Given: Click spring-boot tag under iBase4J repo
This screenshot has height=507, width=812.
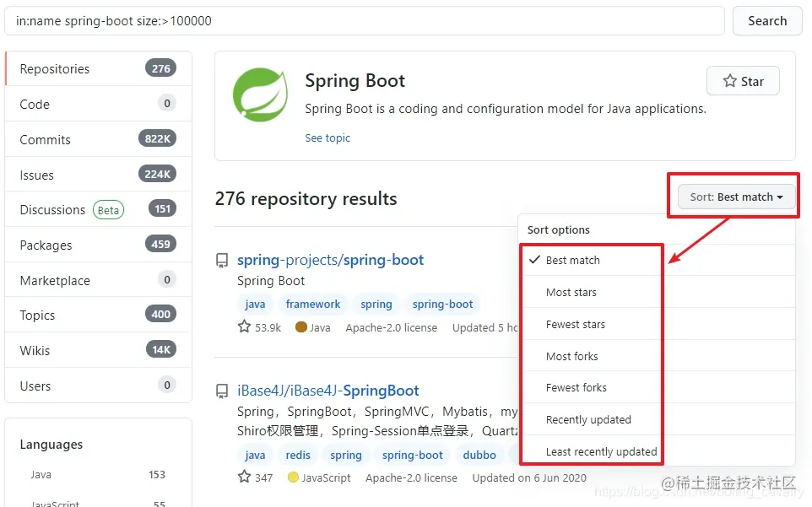Looking at the screenshot, I should click(x=412, y=455).
